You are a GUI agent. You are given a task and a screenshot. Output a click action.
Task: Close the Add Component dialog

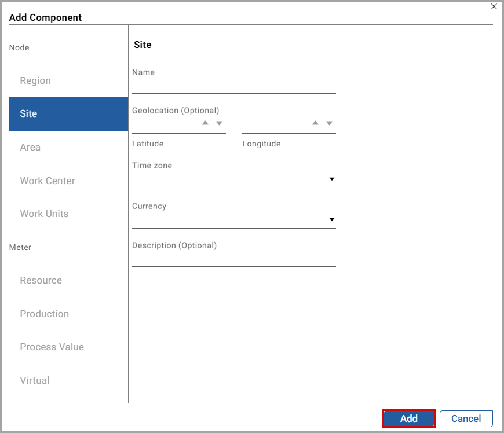[x=494, y=6]
